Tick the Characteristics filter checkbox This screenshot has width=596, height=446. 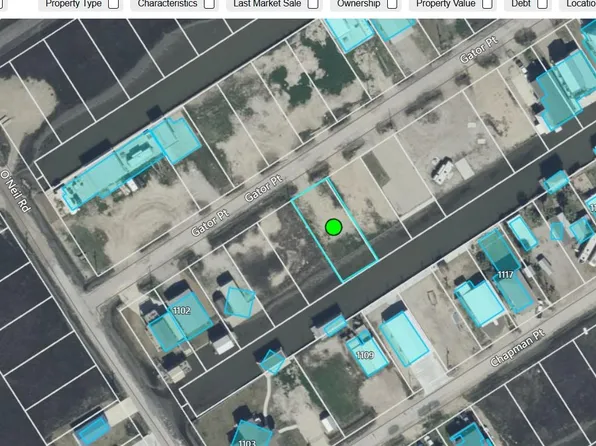pos(209,4)
